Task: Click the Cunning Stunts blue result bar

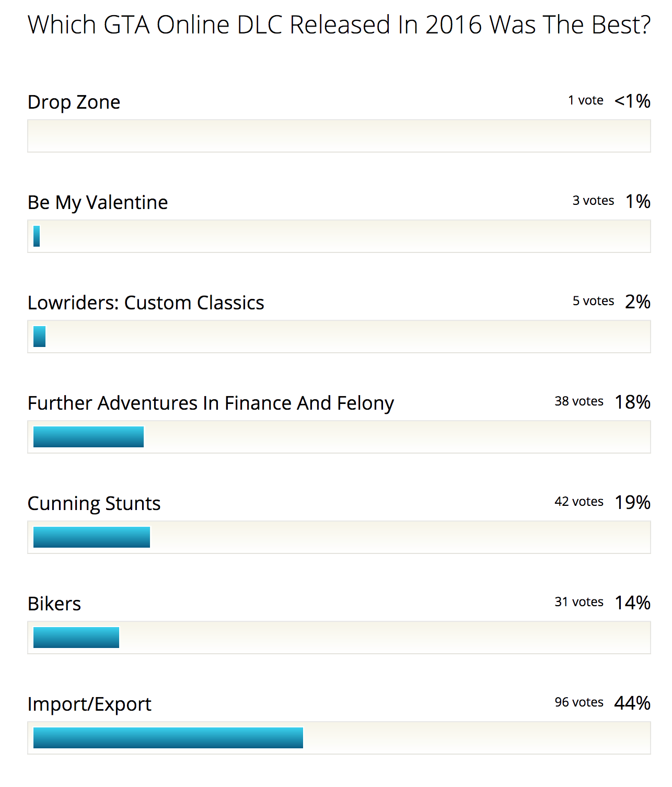Action: click(91, 537)
